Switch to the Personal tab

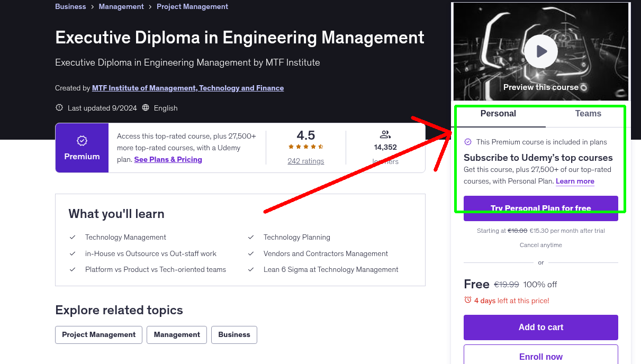click(498, 114)
